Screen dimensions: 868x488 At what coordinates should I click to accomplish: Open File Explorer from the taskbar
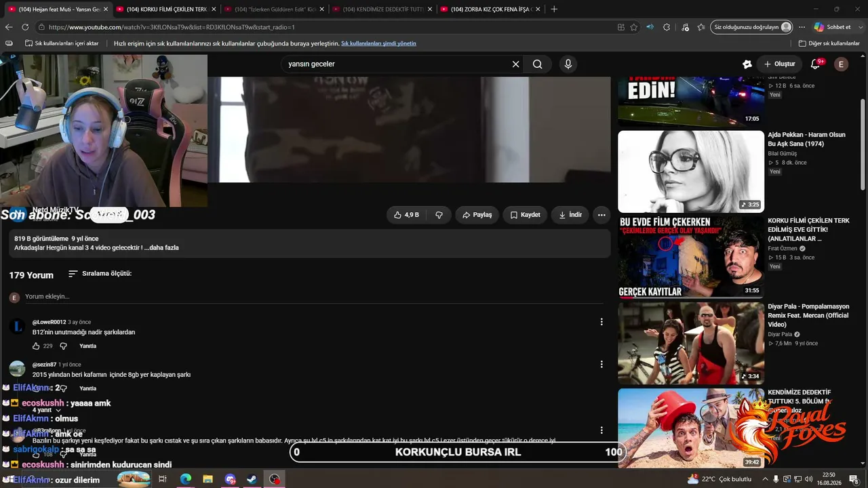(208, 479)
